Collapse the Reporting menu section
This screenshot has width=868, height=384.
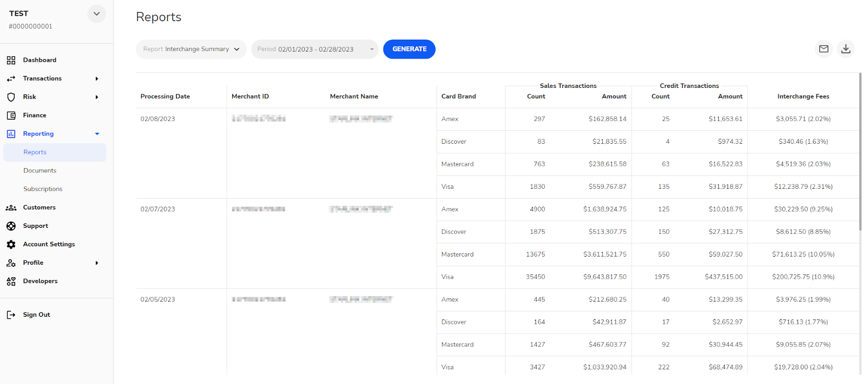(x=97, y=134)
